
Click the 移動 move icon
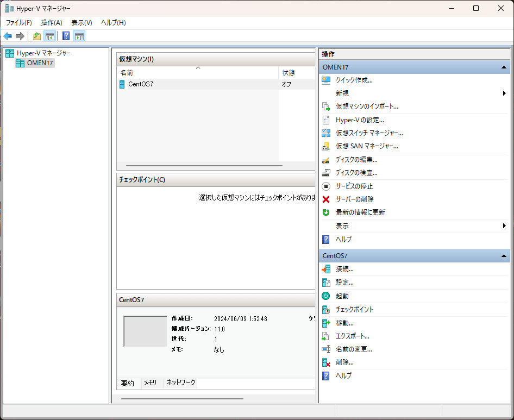tap(326, 323)
